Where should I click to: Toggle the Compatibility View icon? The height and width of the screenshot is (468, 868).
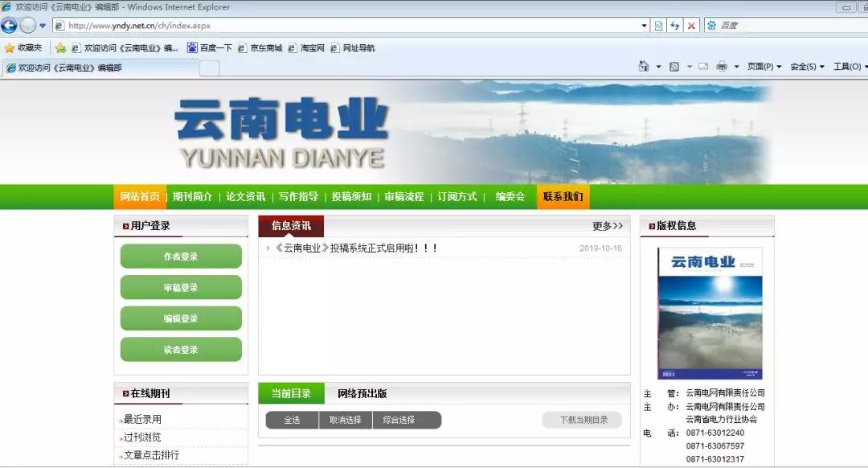[658, 26]
